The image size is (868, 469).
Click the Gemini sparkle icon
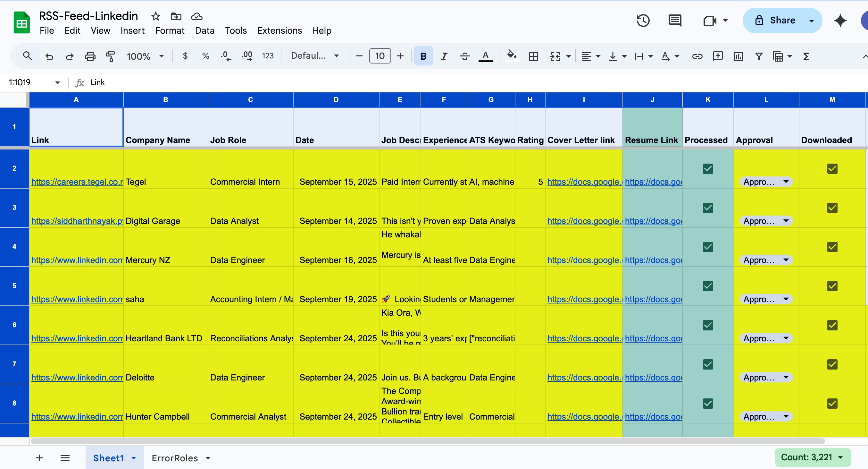(x=840, y=20)
